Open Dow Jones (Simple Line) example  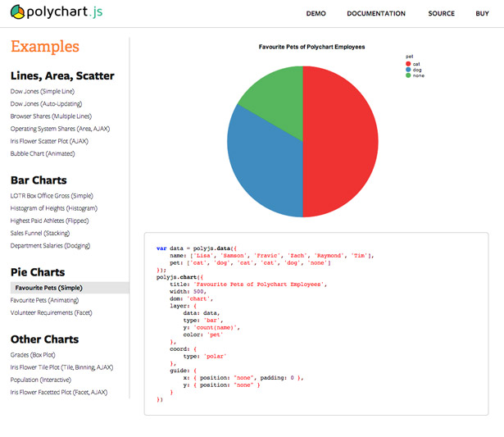pyautogui.click(x=43, y=91)
